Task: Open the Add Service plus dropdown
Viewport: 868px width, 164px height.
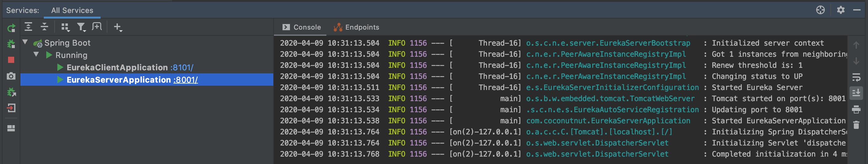Action: point(118,27)
